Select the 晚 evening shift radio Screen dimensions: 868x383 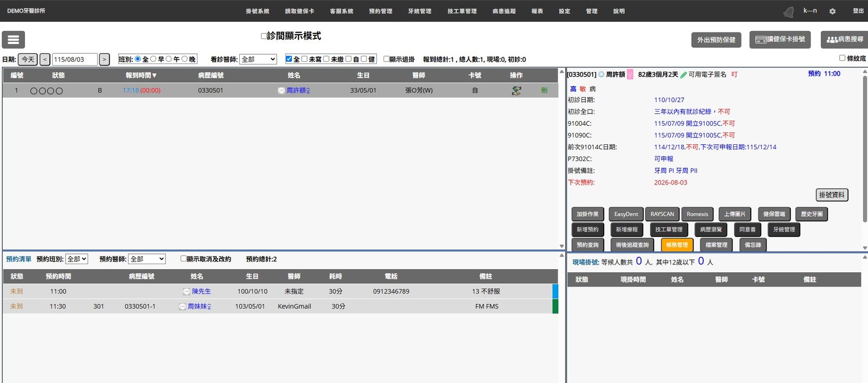pos(184,59)
